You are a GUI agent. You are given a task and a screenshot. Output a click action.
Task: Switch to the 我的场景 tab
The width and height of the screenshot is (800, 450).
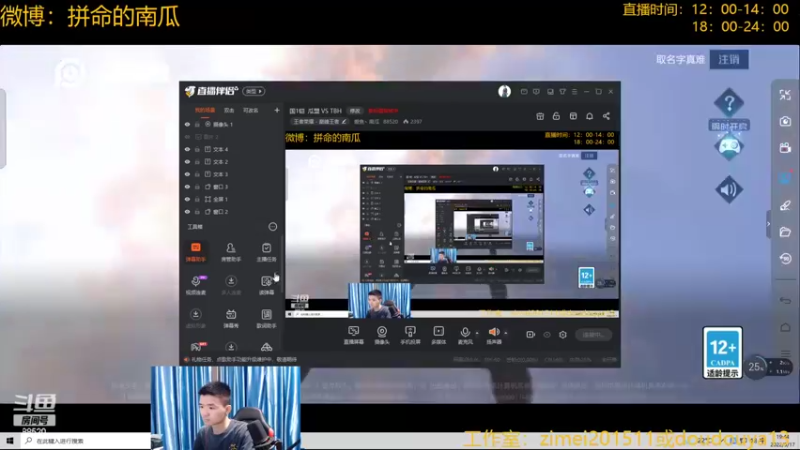205,110
